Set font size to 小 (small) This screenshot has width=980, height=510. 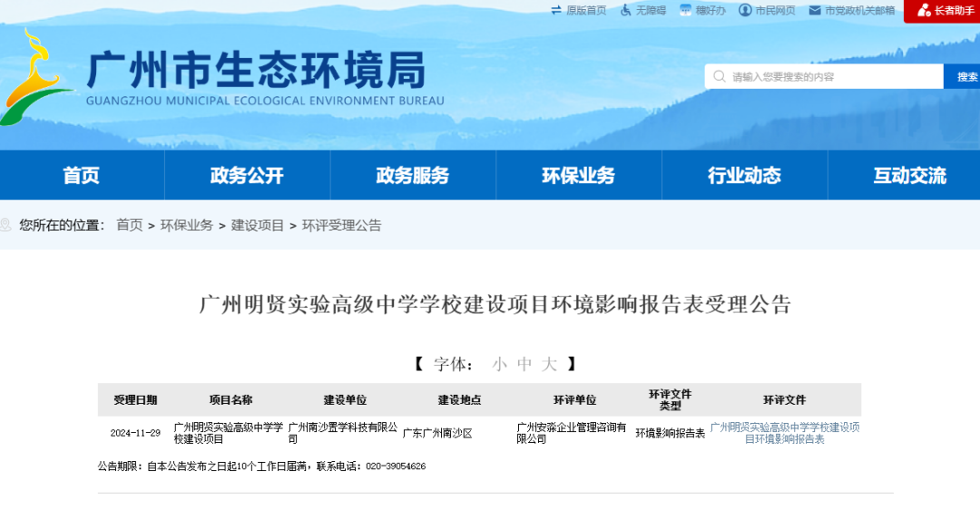(500, 365)
